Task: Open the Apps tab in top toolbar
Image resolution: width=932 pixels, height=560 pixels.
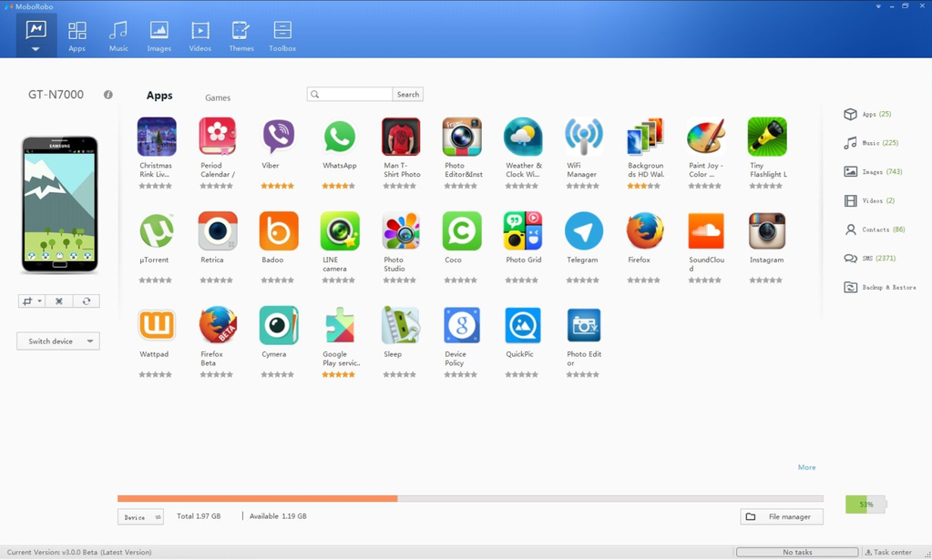Action: point(77,36)
